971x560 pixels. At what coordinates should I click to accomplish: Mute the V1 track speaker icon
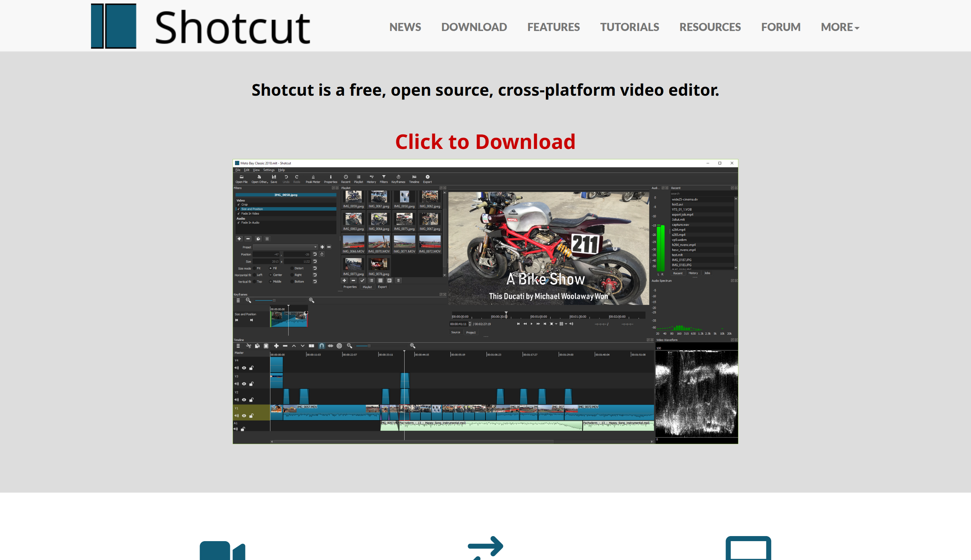236,416
